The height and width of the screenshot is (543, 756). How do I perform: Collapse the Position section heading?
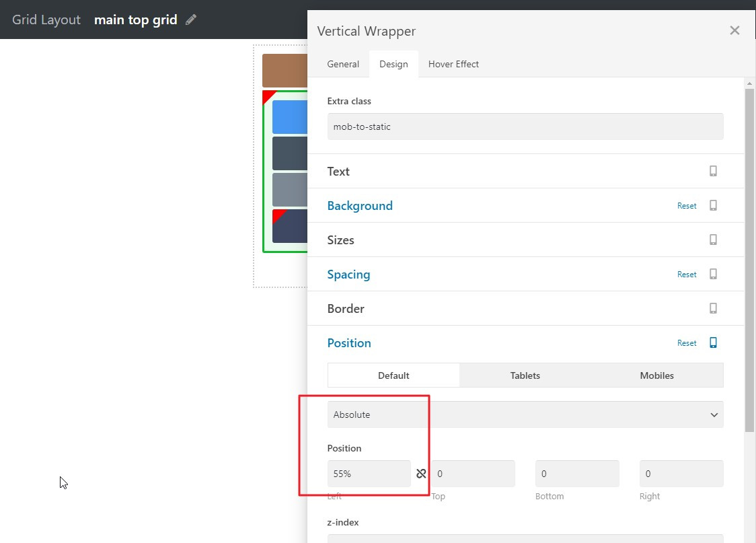coord(349,343)
